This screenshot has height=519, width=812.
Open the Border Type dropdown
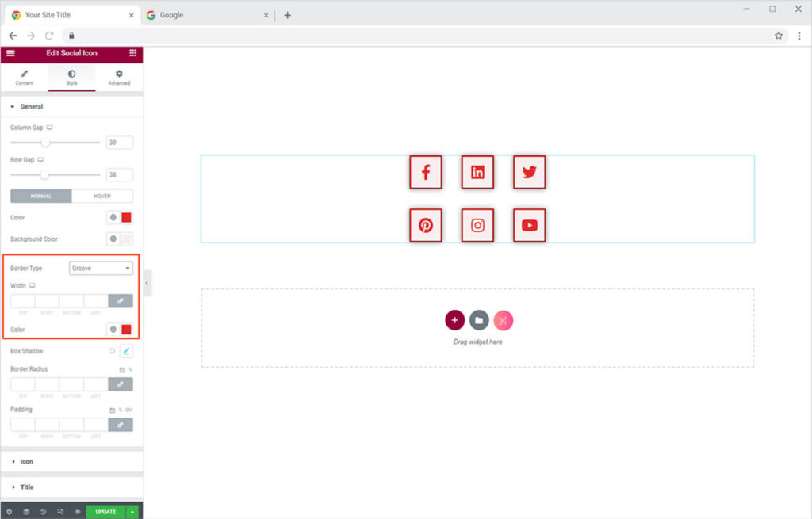pos(101,269)
